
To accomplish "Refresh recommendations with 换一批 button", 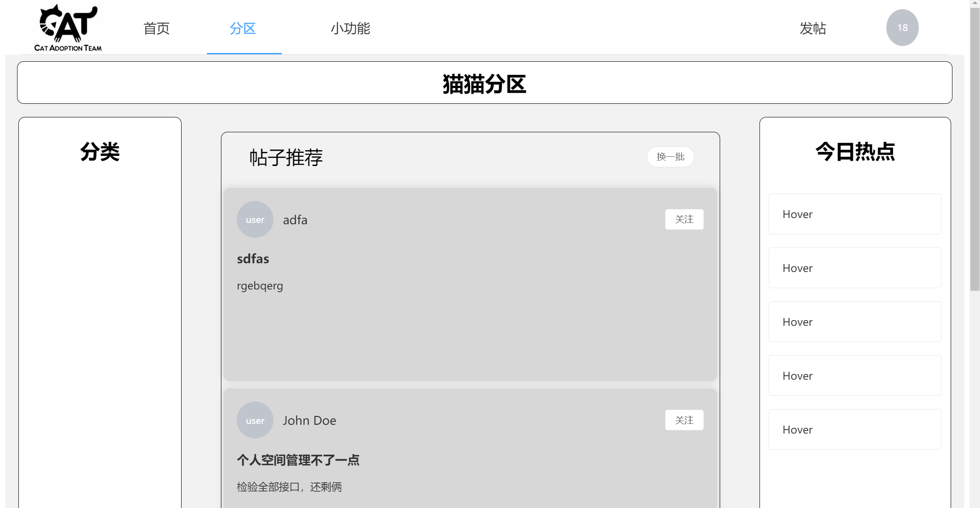I will pyautogui.click(x=670, y=157).
